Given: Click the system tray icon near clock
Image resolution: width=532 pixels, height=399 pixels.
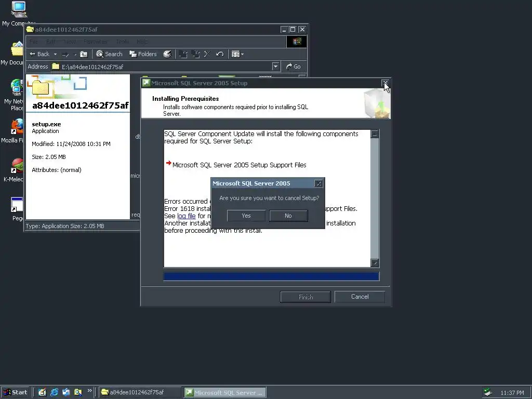Looking at the screenshot, I should tap(488, 392).
